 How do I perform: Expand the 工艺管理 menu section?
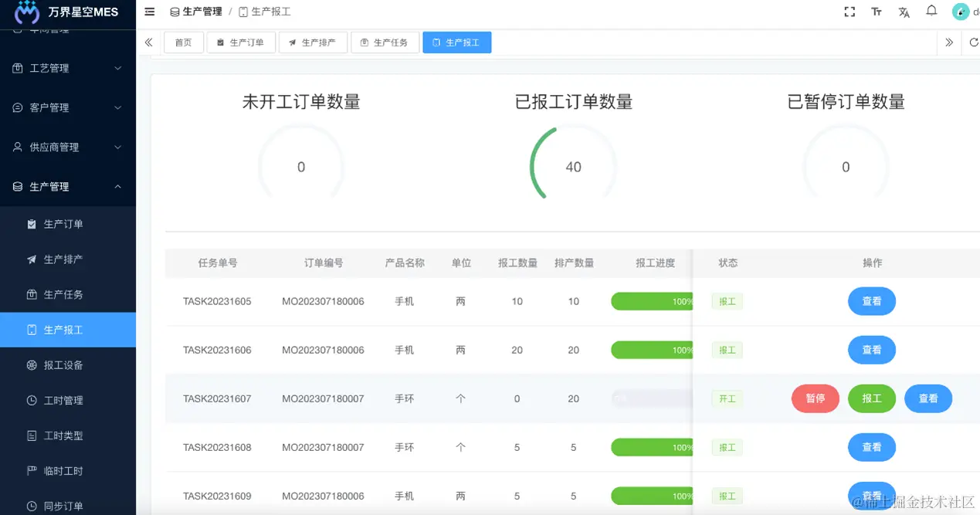[x=68, y=68]
